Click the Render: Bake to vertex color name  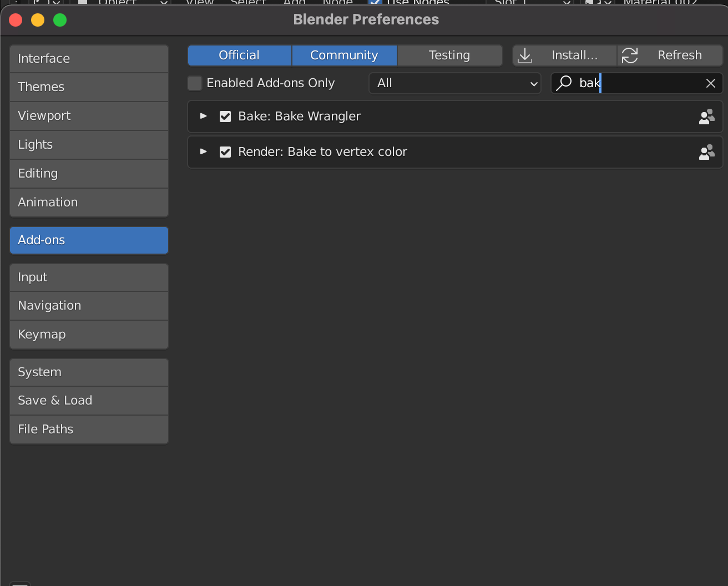coord(323,152)
